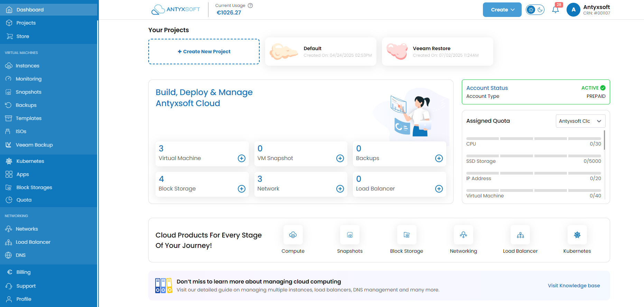Add a Network with plus icon

(340, 189)
